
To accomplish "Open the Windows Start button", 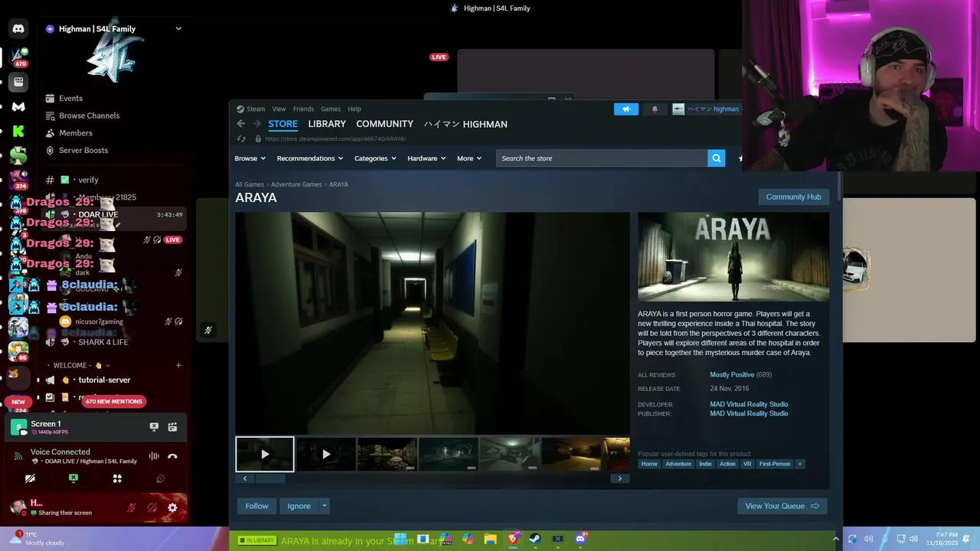I will (x=400, y=539).
